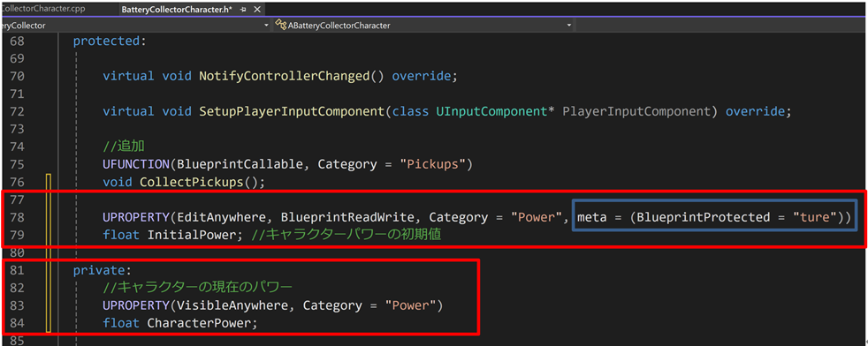Switch to the CollectorCharacter.cpp tab
The image size is (868, 346).
click(x=42, y=10)
